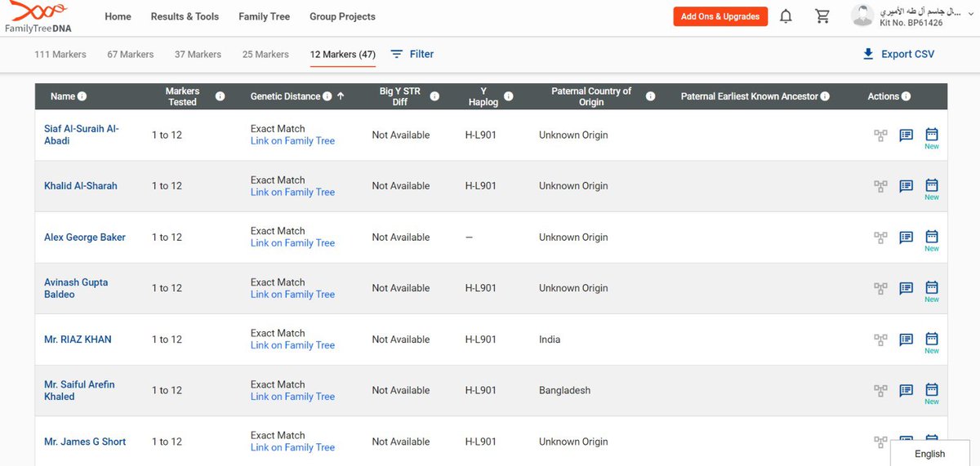Switch to the 37 Markers tab
980x466 pixels.
[x=198, y=55]
